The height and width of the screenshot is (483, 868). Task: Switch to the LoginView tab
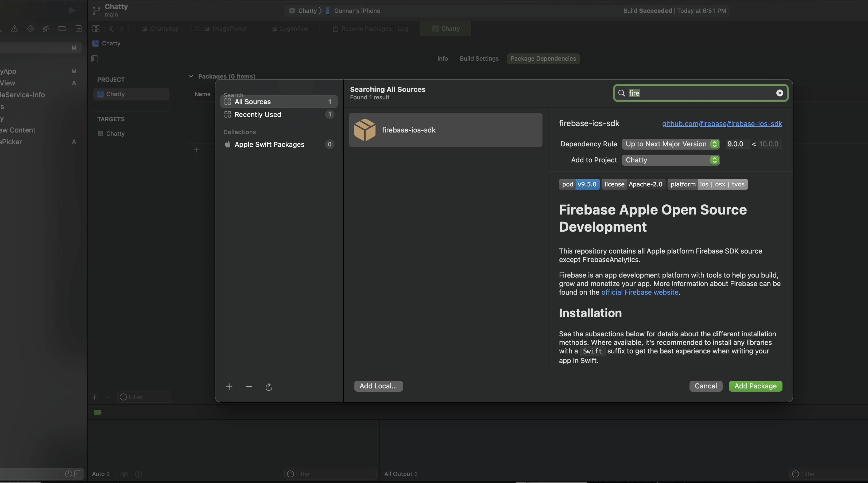(290, 29)
